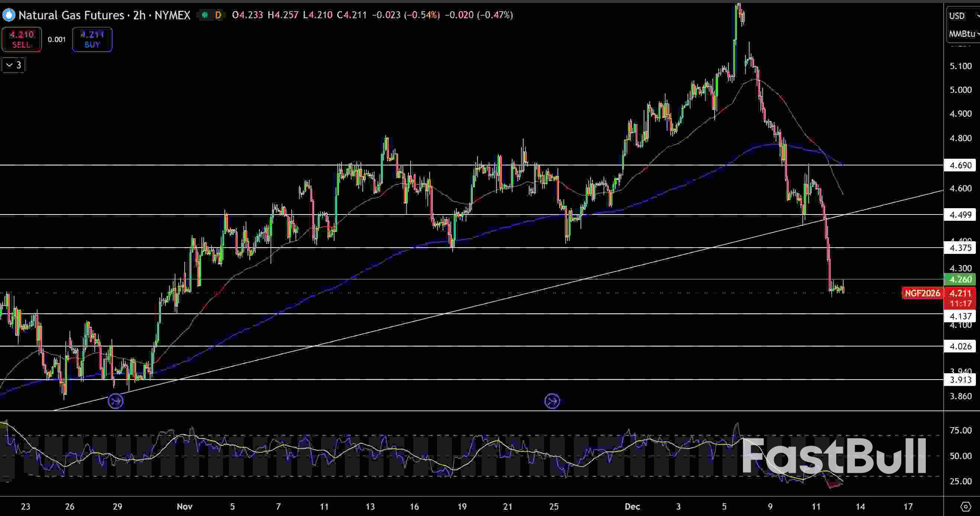Click the circular arrow marker near Oct 29
This screenshot has height=516, width=980.
tap(116, 401)
